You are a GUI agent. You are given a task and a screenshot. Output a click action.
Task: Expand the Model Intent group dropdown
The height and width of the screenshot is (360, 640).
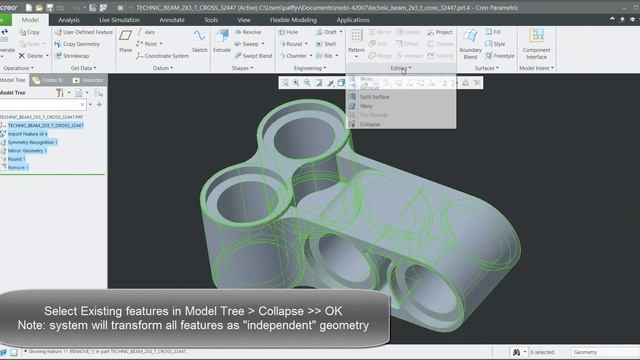click(x=536, y=68)
